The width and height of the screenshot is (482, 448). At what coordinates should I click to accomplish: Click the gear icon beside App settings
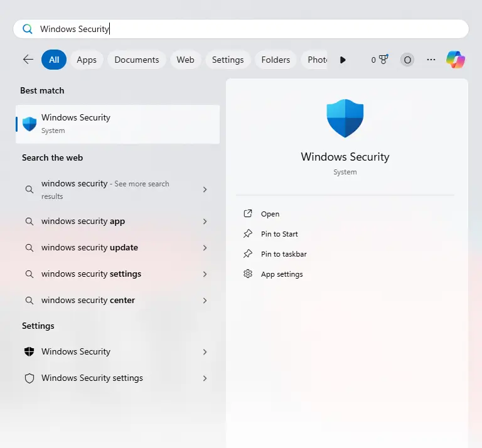coord(248,274)
